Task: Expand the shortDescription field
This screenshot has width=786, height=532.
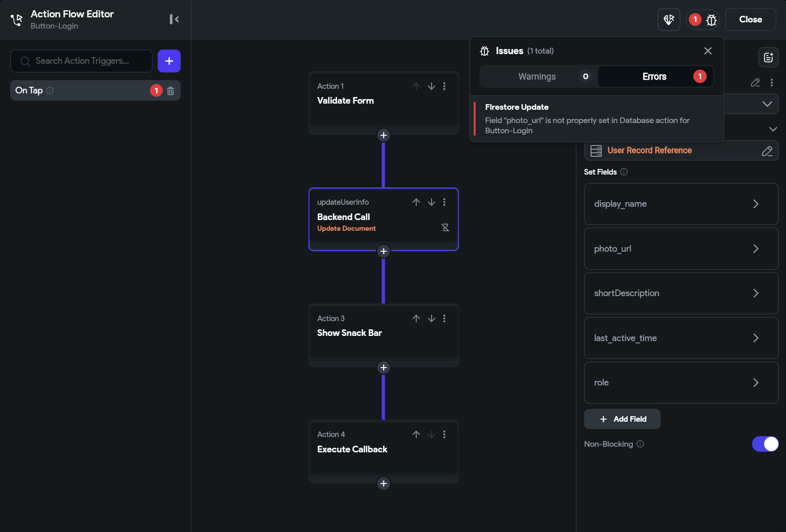Action: tap(681, 294)
